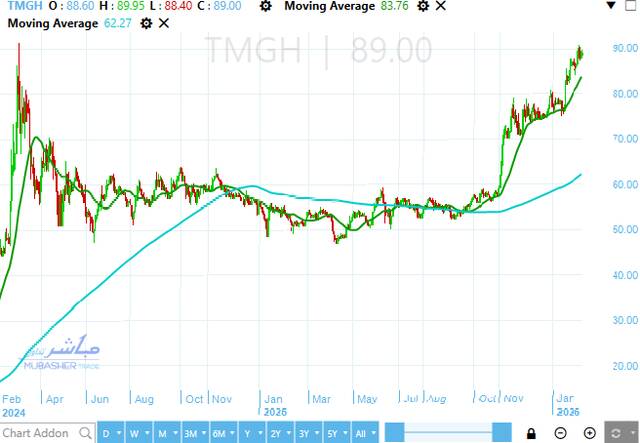The width and height of the screenshot is (640, 443).
Task: Click the time range slider bar
Action: point(450,433)
